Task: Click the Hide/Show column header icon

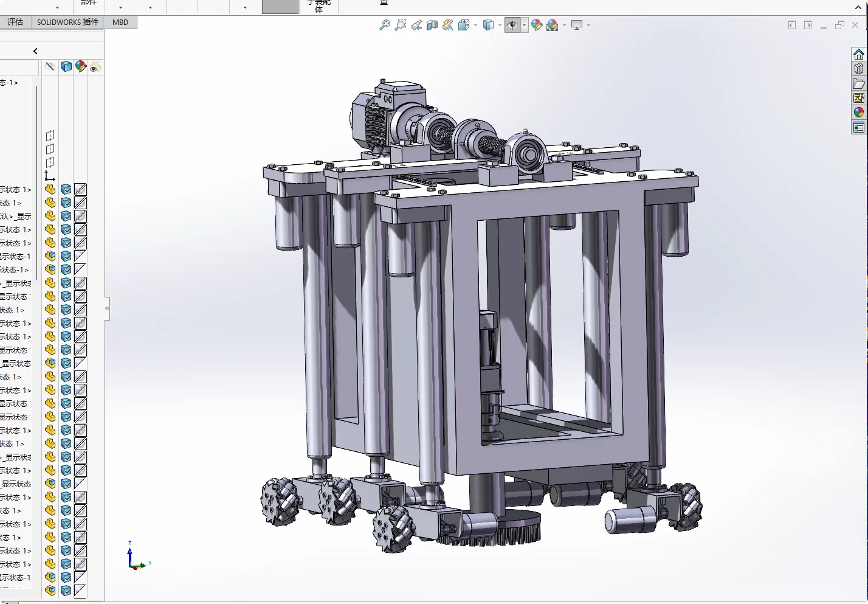Action: tap(50, 66)
